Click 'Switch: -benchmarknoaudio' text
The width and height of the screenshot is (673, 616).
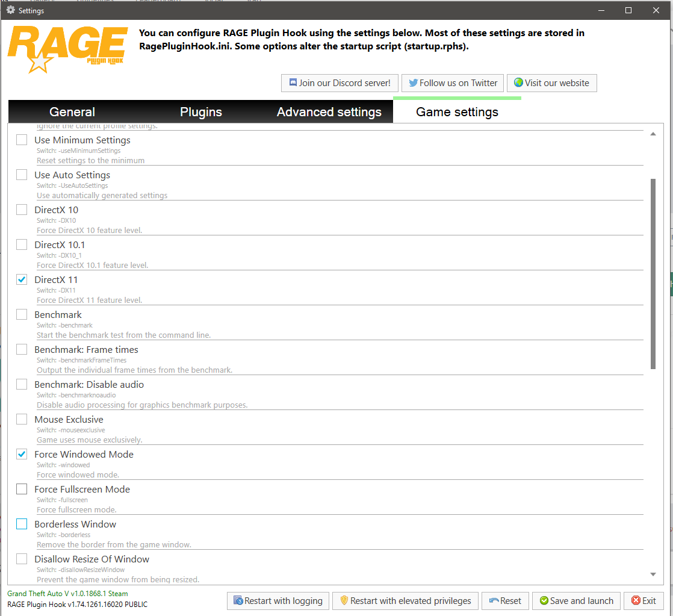tap(76, 395)
